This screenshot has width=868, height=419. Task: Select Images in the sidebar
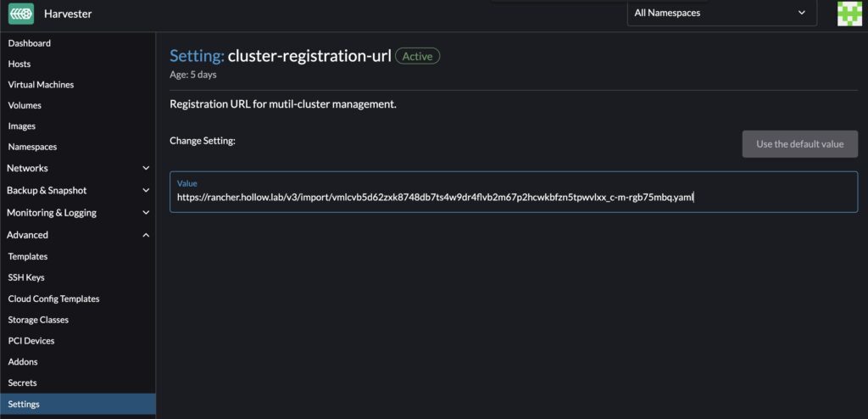click(22, 126)
